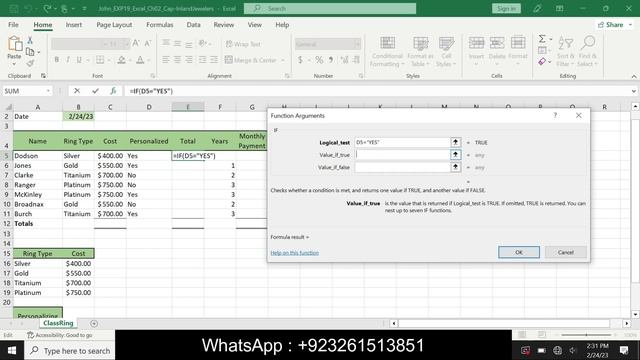Click Cancel in Function Arguments dialog

tap(566, 252)
